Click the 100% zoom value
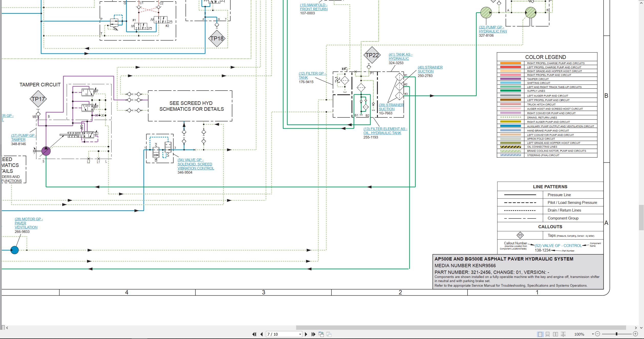This screenshot has width=644, height=339. tap(579, 334)
